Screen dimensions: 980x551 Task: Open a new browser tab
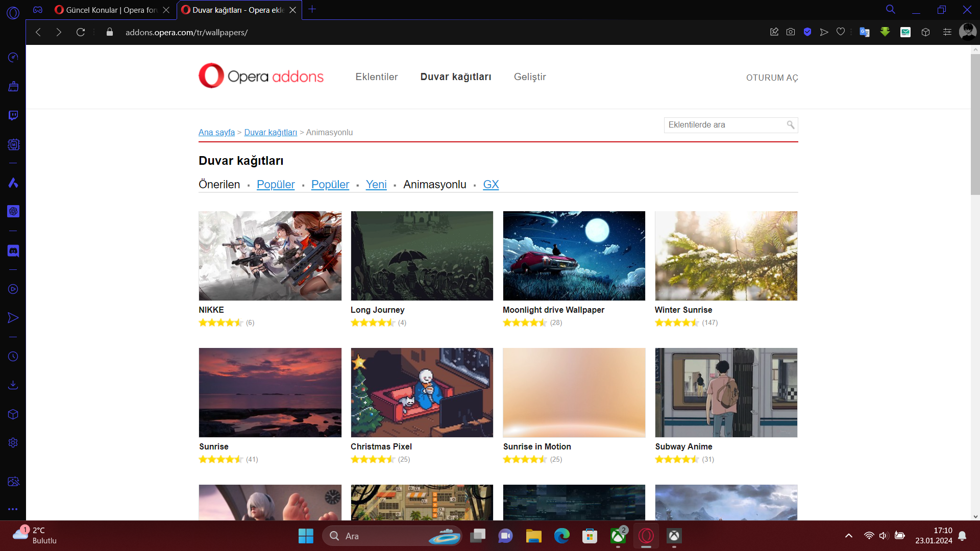312,9
